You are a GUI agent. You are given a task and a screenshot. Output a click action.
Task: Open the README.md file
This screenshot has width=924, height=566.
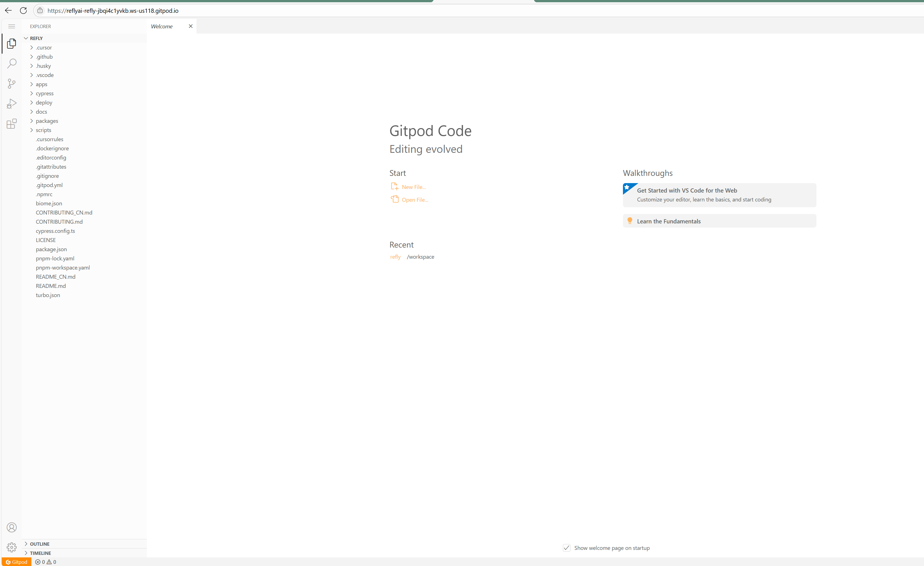51,286
